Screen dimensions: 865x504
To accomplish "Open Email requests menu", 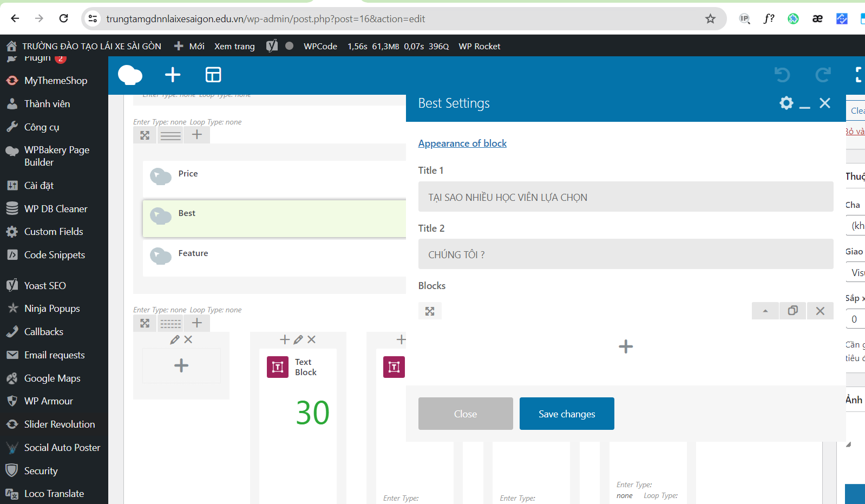I will (54, 355).
